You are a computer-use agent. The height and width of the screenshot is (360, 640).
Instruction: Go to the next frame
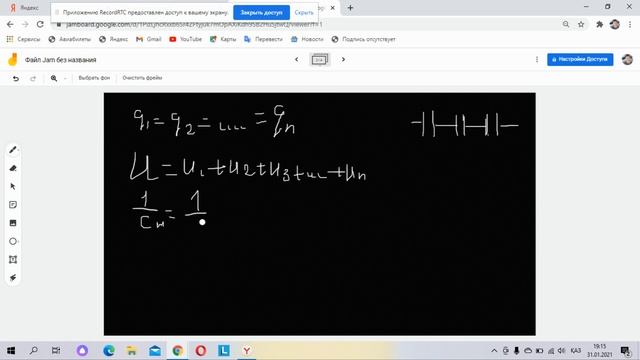coord(343,60)
